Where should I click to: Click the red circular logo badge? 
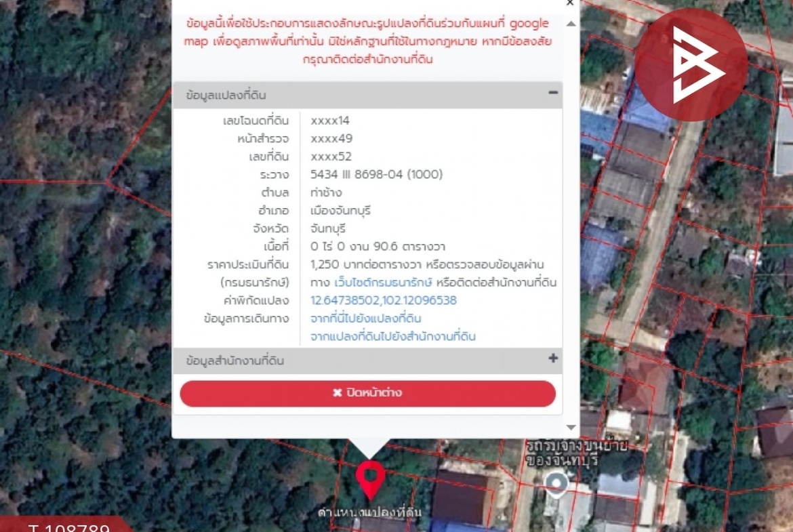(691, 65)
